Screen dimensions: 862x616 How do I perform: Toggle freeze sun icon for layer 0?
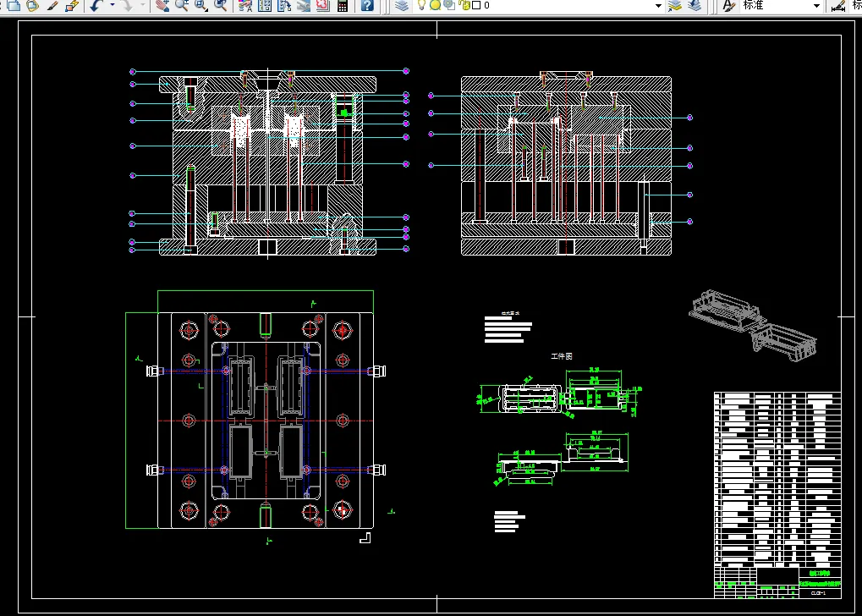[435, 5]
